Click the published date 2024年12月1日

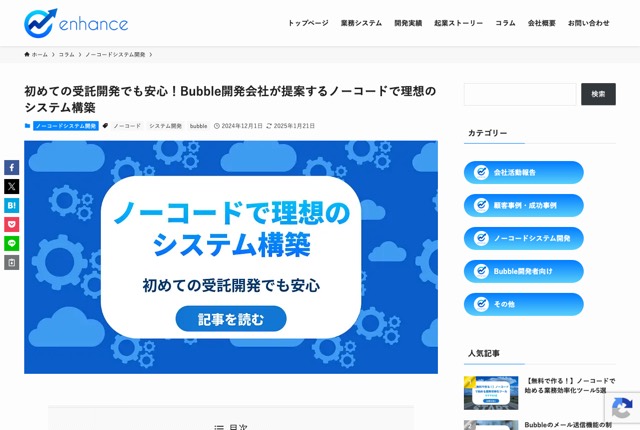point(242,126)
